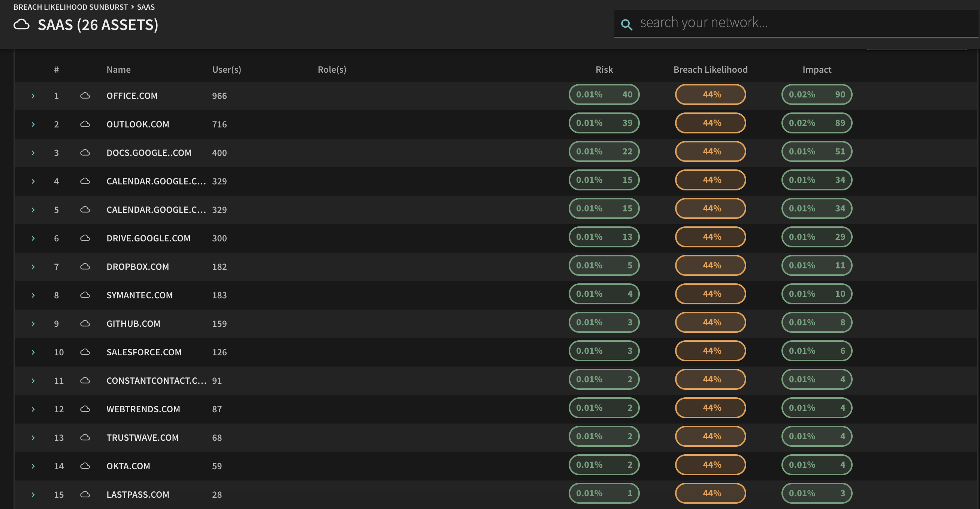Sort by the Impact column header

[x=817, y=70]
